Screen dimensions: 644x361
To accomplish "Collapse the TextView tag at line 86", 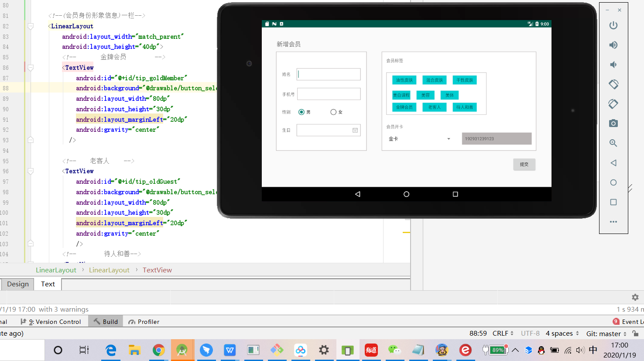I will 31,68.
